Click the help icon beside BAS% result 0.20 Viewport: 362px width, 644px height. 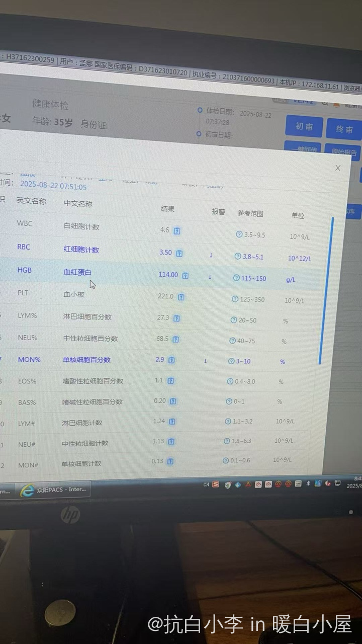[172, 401]
